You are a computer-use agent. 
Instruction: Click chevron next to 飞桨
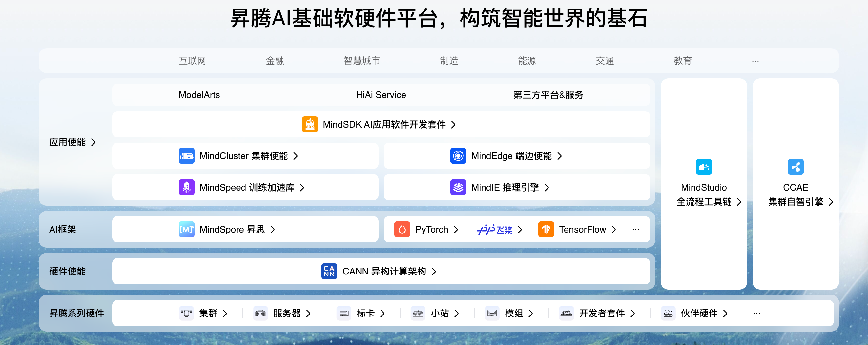[x=520, y=230]
